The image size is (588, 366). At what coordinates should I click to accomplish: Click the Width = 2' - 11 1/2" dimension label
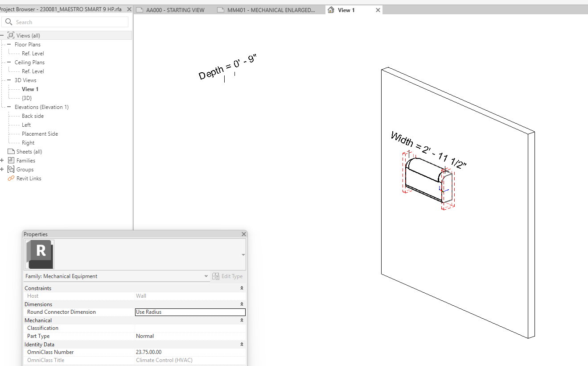click(x=428, y=150)
